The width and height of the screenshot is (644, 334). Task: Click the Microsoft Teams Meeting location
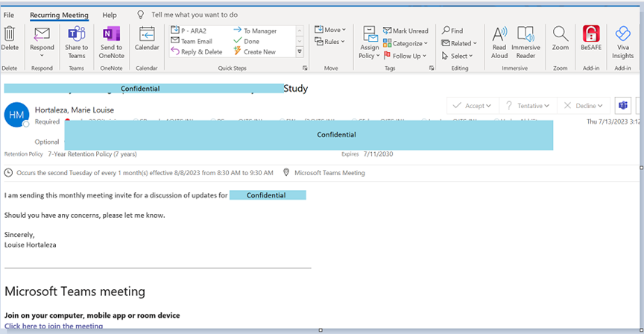coord(329,173)
